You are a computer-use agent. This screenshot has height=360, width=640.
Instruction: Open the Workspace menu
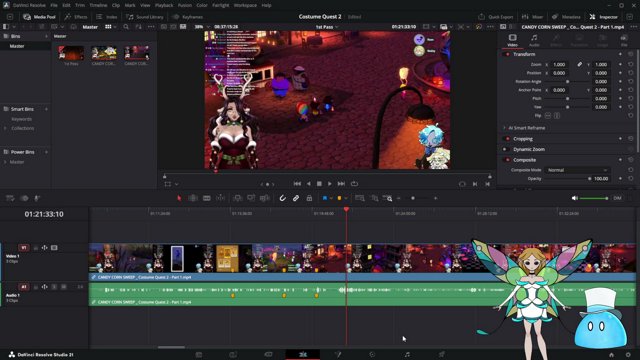pos(245,5)
